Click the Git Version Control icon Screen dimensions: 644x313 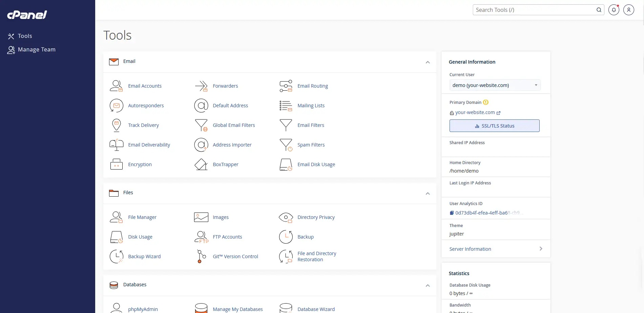point(201,256)
